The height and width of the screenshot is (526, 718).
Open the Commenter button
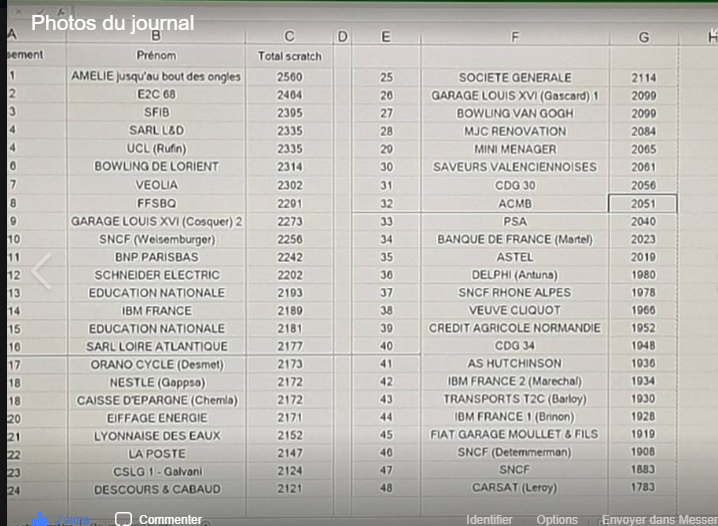(x=158, y=520)
